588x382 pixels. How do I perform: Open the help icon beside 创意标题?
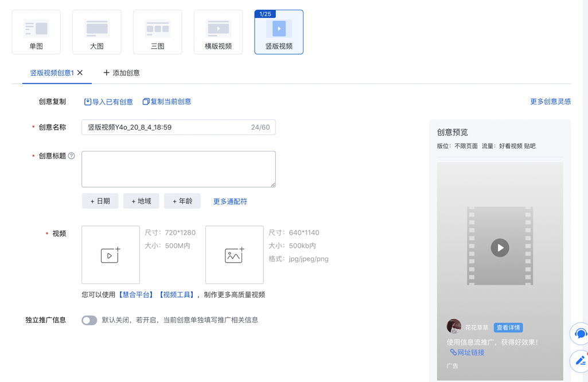click(71, 155)
